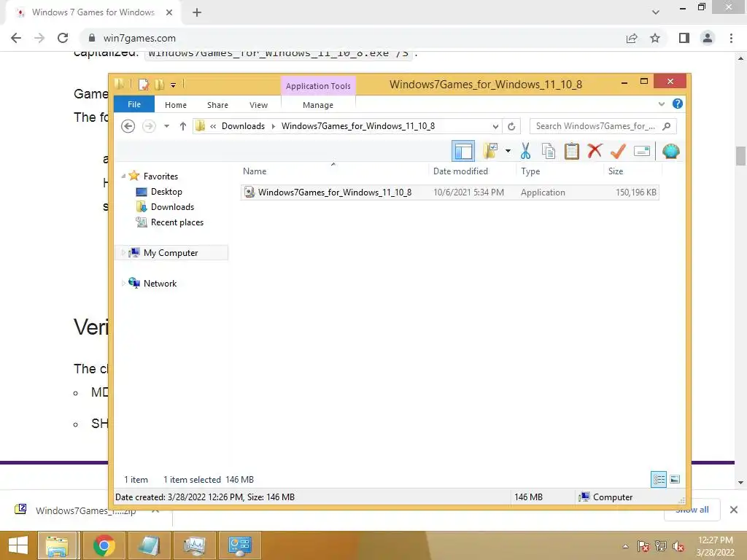Click the breadcrumb overflow double-chevron
This screenshot has width=747, height=560.
(213, 126)
